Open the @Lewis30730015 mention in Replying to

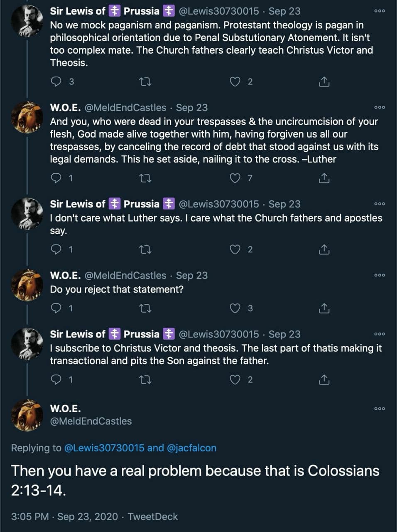click(x=104, y=448)
